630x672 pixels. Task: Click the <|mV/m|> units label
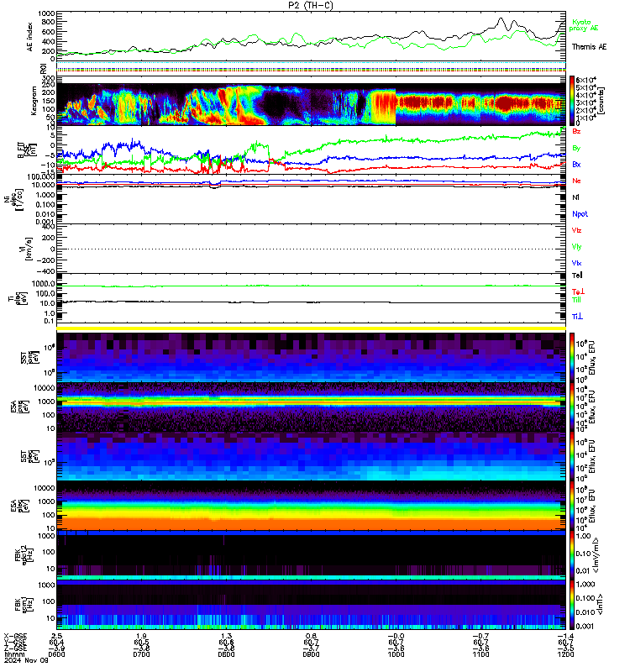(x=596, y=555)
